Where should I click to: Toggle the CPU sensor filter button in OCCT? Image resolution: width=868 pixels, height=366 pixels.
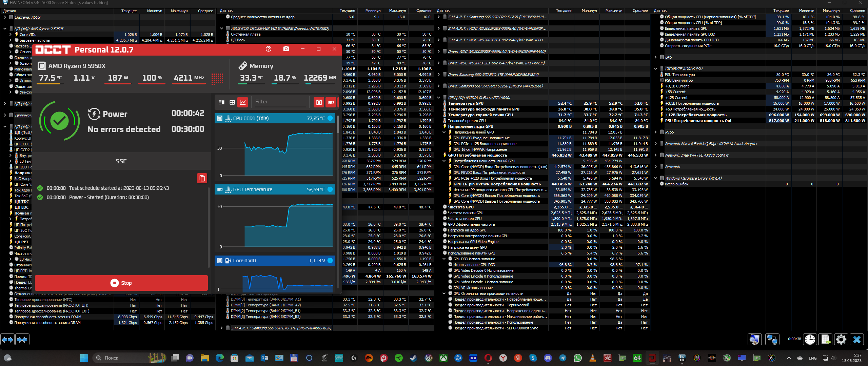[x=319, y=102]
